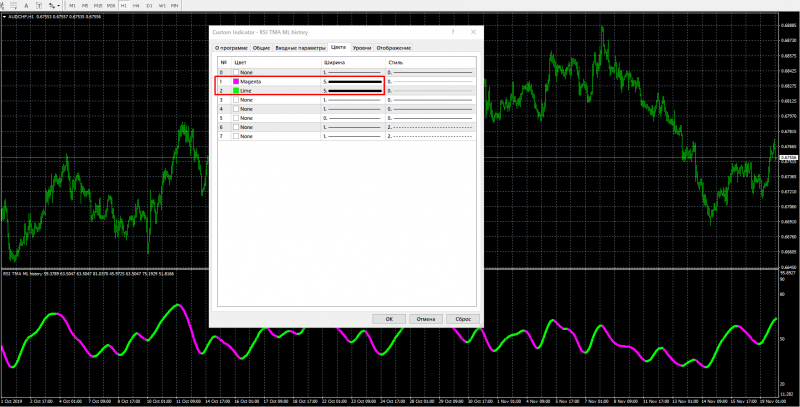Image resolution: width=800 pixels, height=407 pixels.
Task: Click the help question mark in dialog
Action: (x=453, y=32)
